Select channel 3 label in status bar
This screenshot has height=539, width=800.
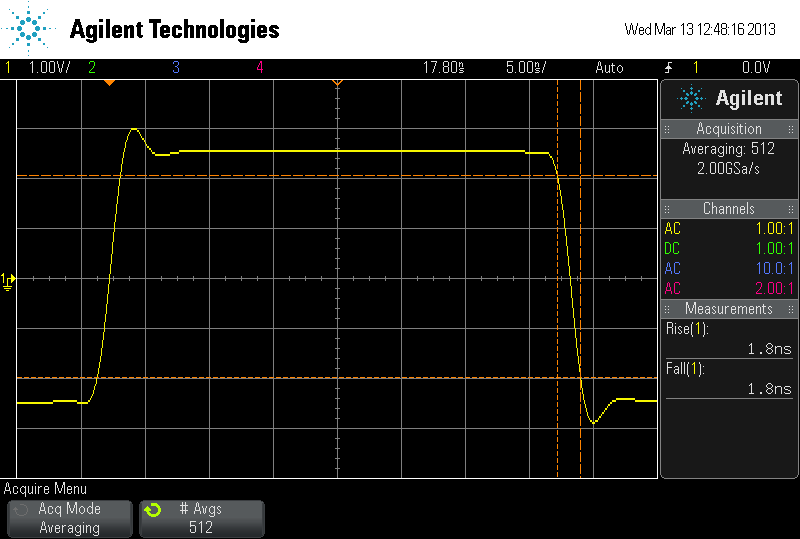pos(176,67)
